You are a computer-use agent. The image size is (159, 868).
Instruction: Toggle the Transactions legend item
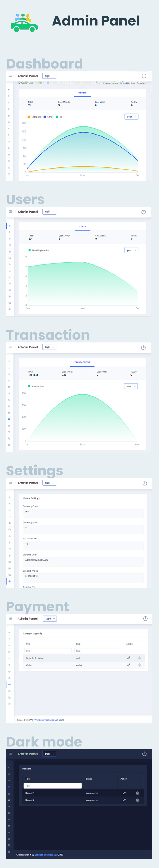(x=36, y=387)
